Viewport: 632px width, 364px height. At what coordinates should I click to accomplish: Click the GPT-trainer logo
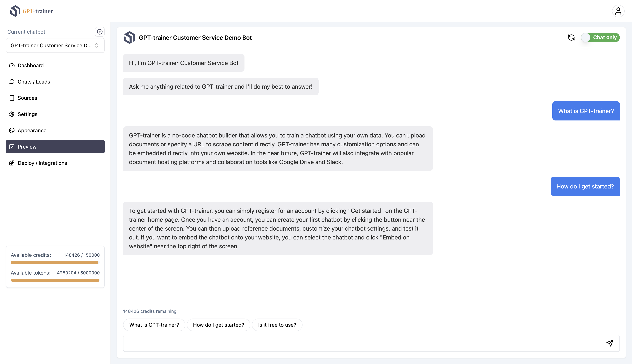(x=31, y=11)
